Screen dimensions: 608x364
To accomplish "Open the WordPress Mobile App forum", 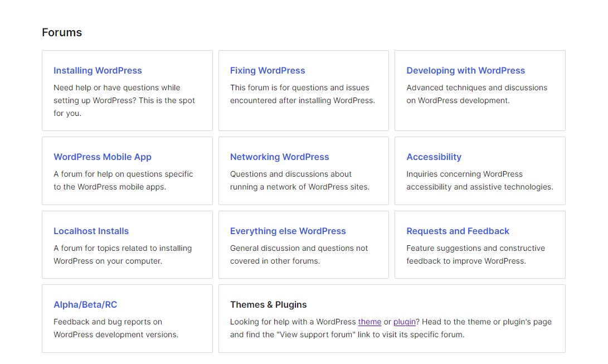I will point(103,157).
